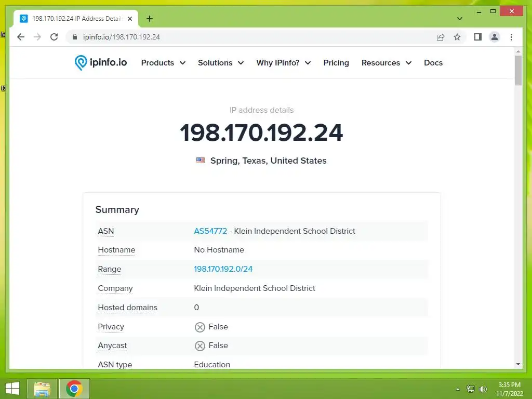Click the Company value Klein Independent School District

tap(255, 288)
